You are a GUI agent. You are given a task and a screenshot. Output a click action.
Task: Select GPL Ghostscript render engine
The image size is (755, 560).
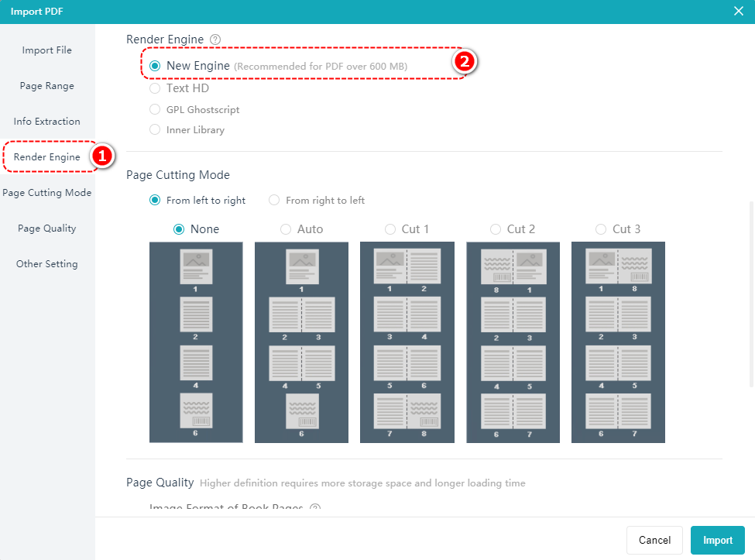tap(156, 109)
